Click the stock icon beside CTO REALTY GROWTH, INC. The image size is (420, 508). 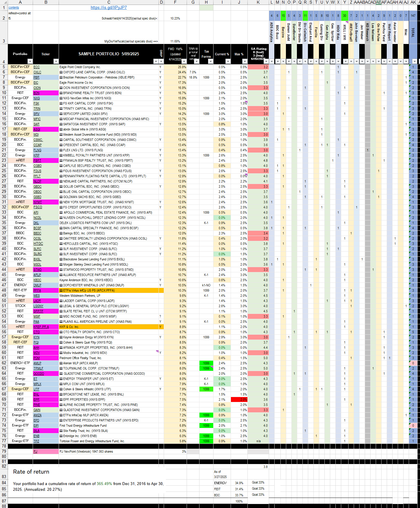tap(61, 332)
